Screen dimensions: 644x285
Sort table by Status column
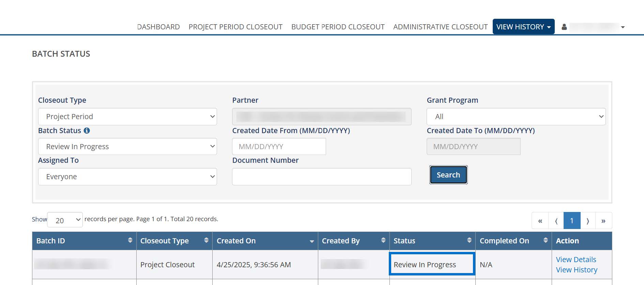point(469,241)
